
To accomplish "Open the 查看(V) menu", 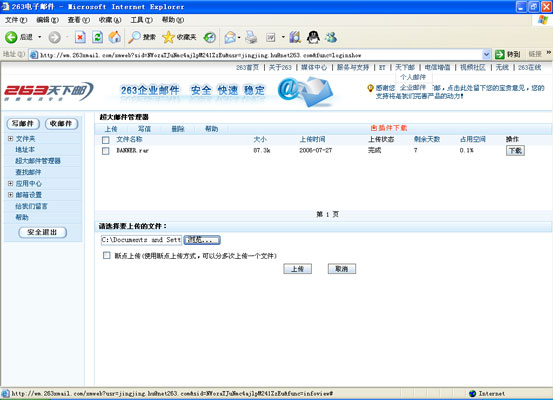I will [78, 20].
